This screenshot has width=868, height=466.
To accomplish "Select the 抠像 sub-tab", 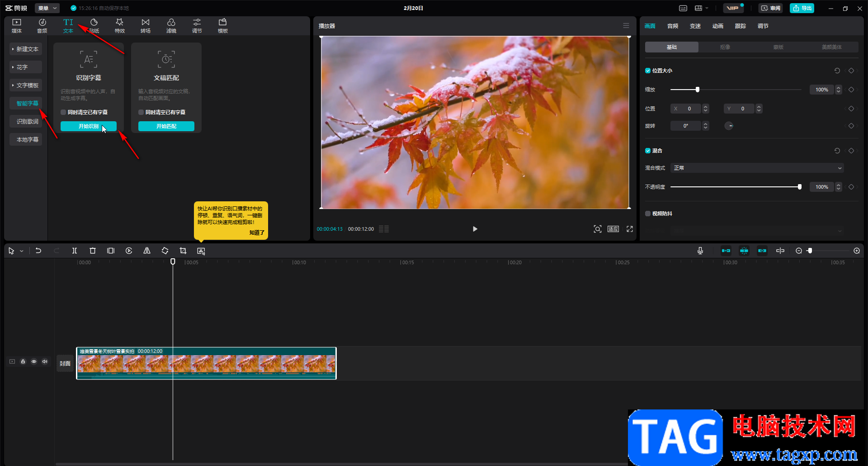I will tap(725, 47).
